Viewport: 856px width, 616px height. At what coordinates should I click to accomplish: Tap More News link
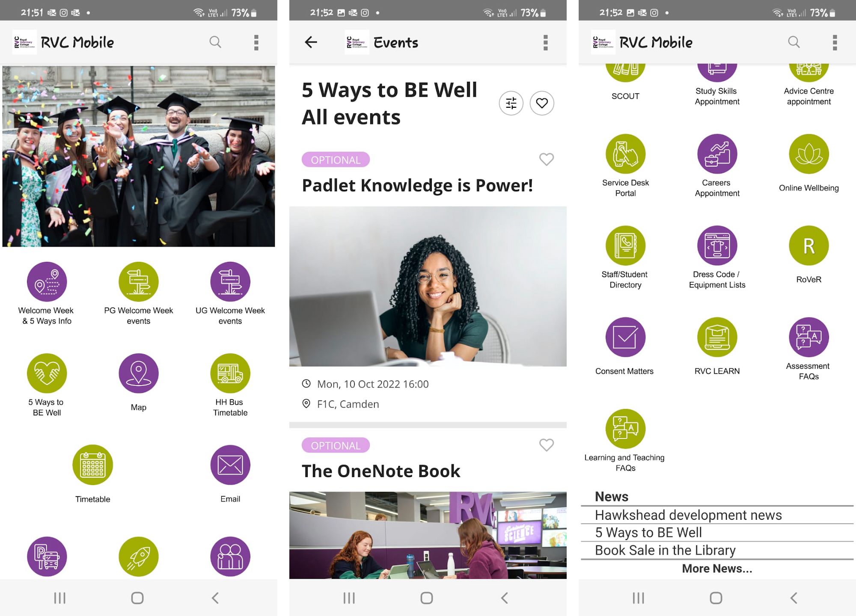click(x=717, y=569)
